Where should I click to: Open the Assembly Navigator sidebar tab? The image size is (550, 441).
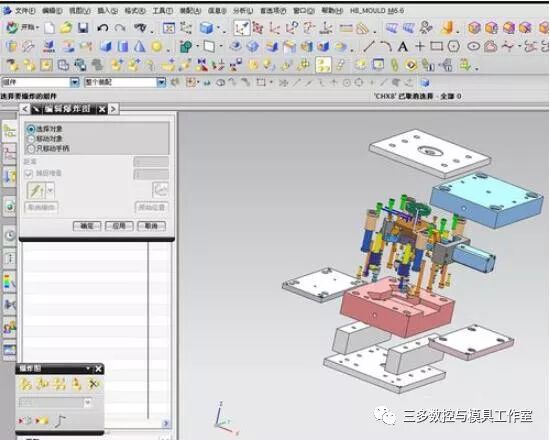pyautogui.click(x=9, y=131)
